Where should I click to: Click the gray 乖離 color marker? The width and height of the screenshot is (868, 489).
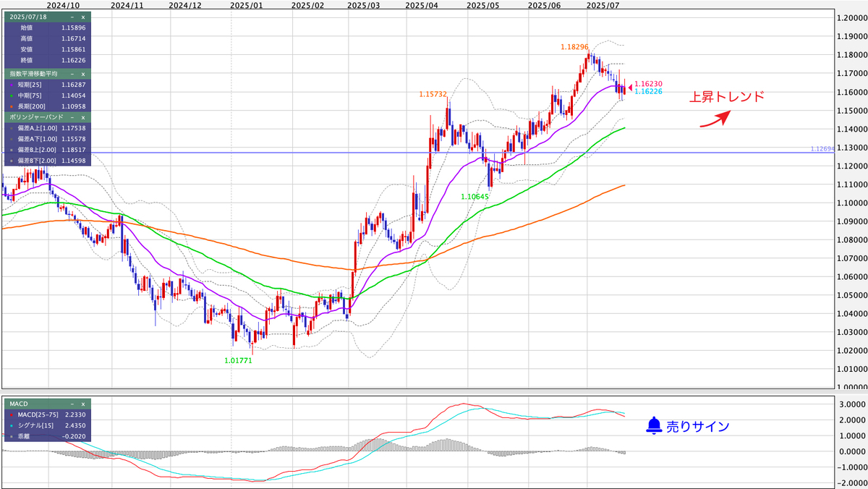(10, 437)
